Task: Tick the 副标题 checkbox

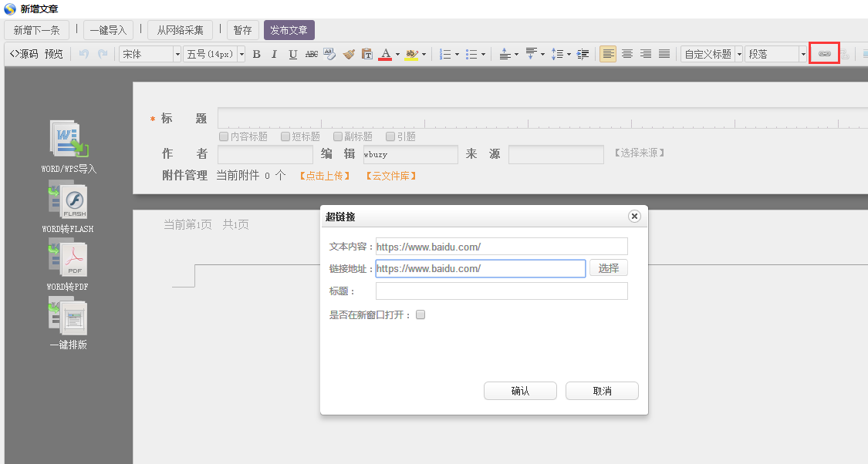Action: coord(338,136)
